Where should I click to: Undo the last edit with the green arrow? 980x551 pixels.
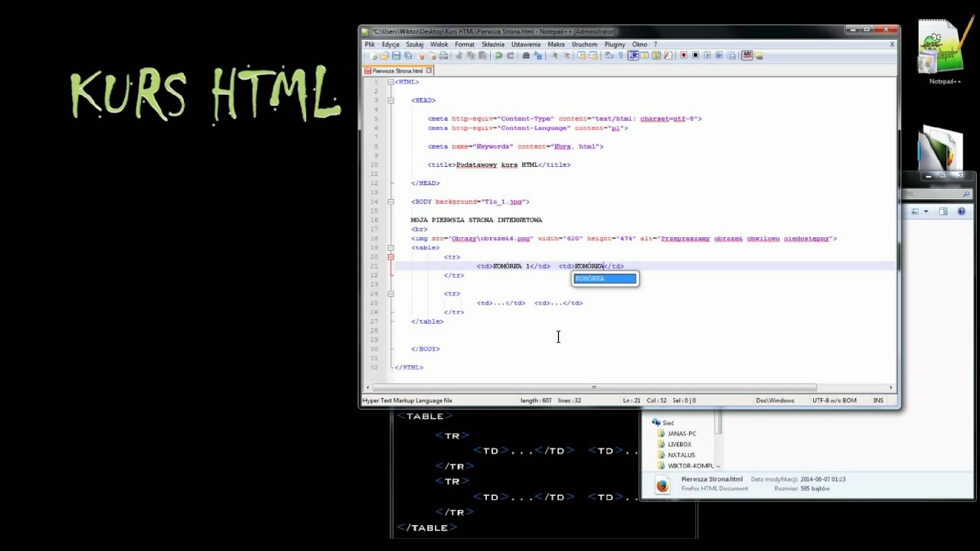(498, 55)
